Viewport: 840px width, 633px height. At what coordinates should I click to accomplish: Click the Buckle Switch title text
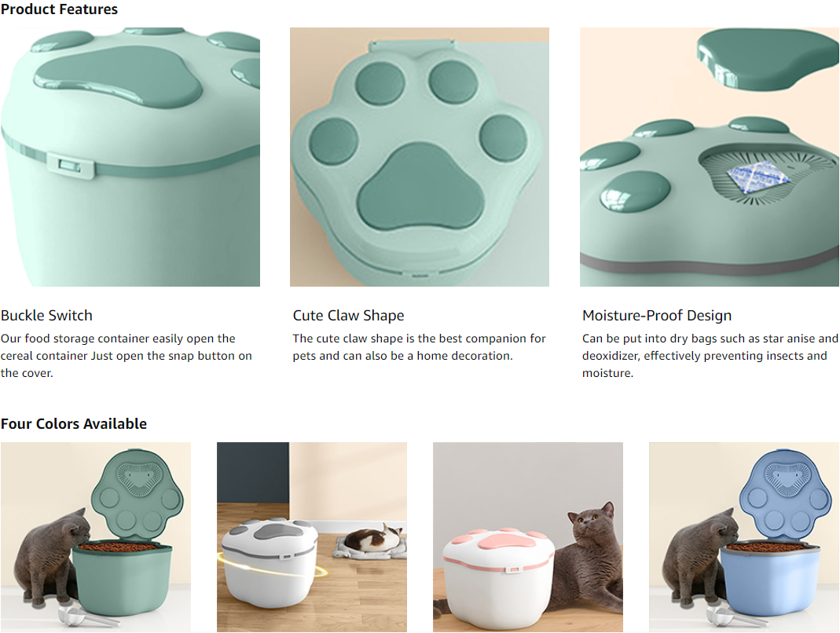[x=46, y=316]
